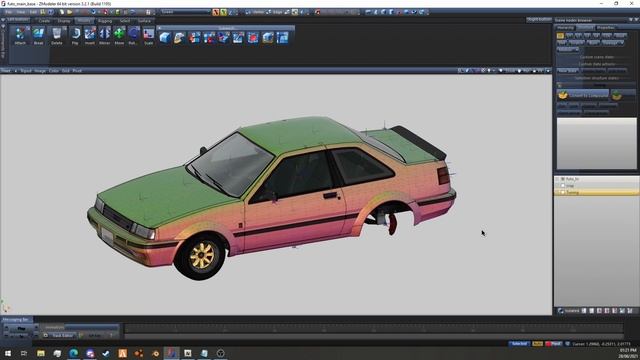
Task: Click eighth Submesh tool icon
Action: tap(268, 38)
